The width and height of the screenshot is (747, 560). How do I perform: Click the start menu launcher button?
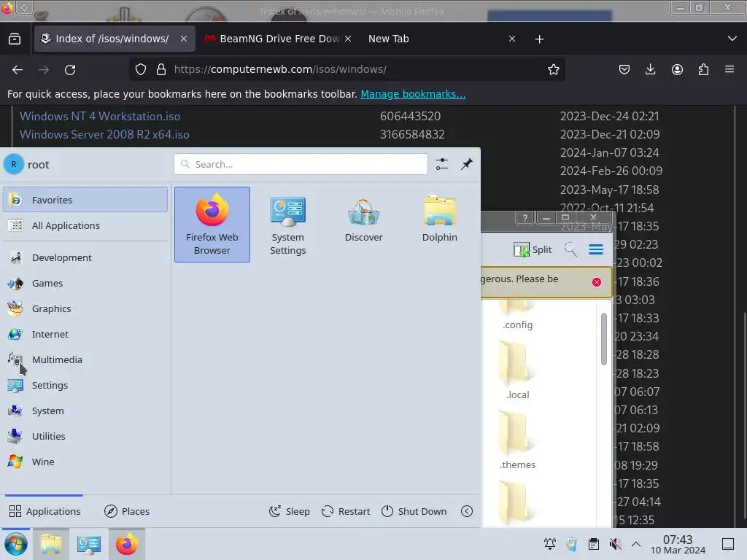pos(16,544)
